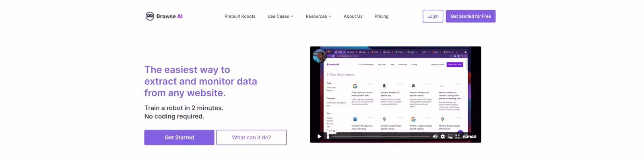Click the presenter avatar in the video corner
Image resolution: width=644 pixels, height=161 pixels.
point(320,56)
